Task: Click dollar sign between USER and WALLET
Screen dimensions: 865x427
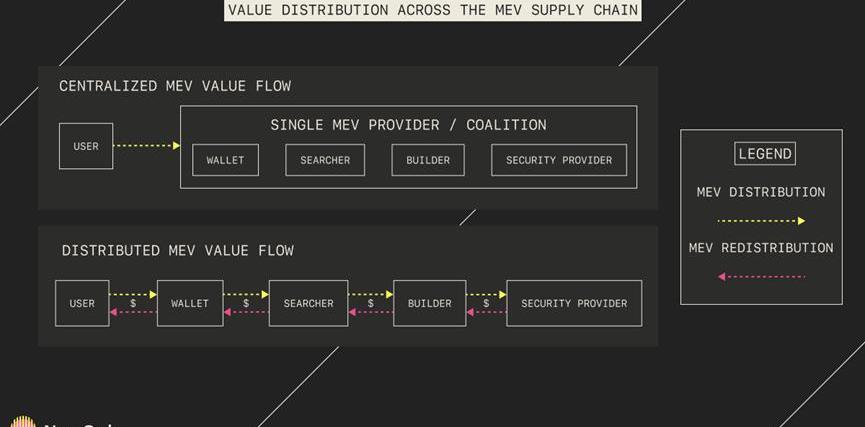Action: (x=133, y=303)
